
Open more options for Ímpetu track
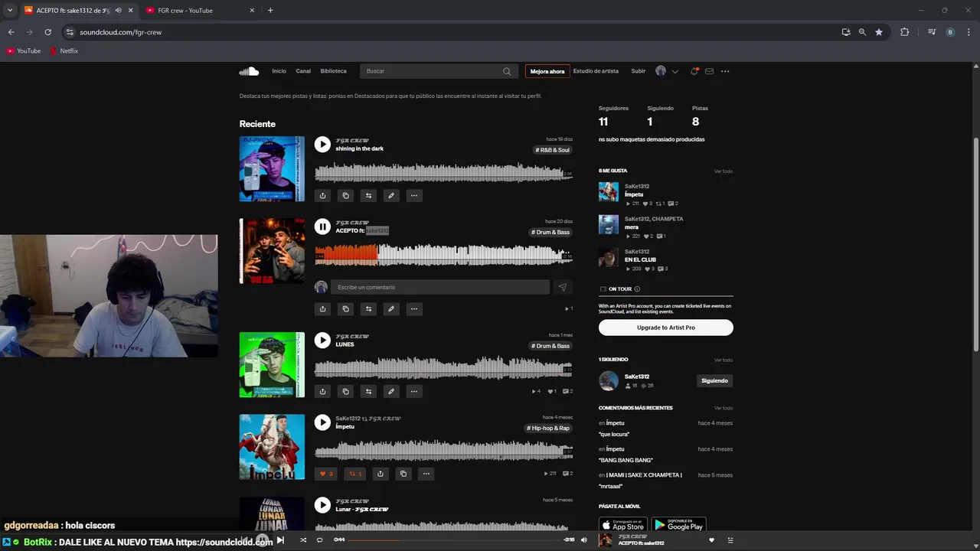(426, 474)
